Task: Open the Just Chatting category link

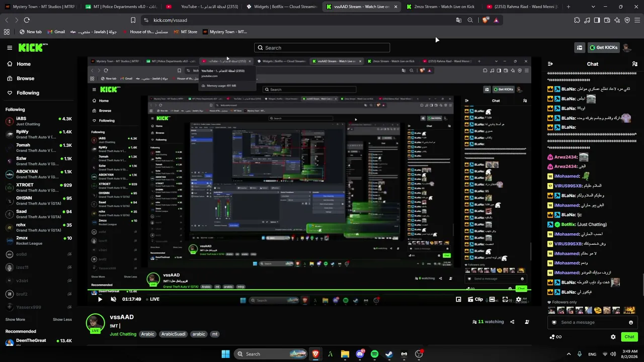Action: tap(123, 334)
